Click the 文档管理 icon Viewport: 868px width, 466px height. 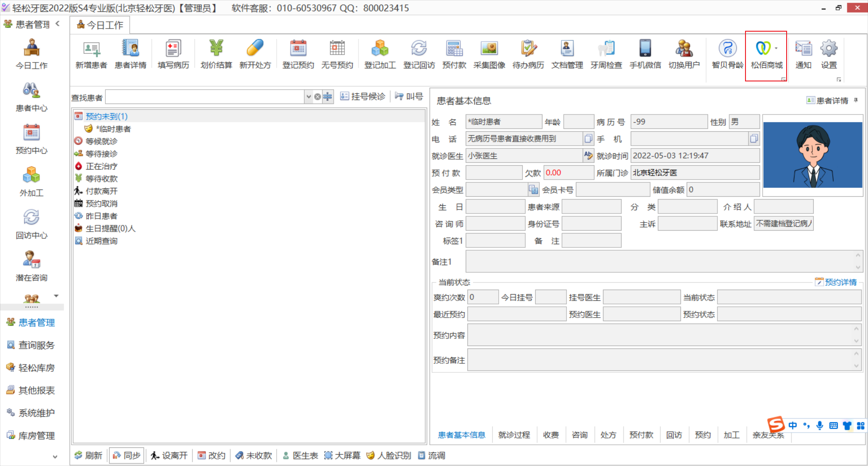coord(567,54)
